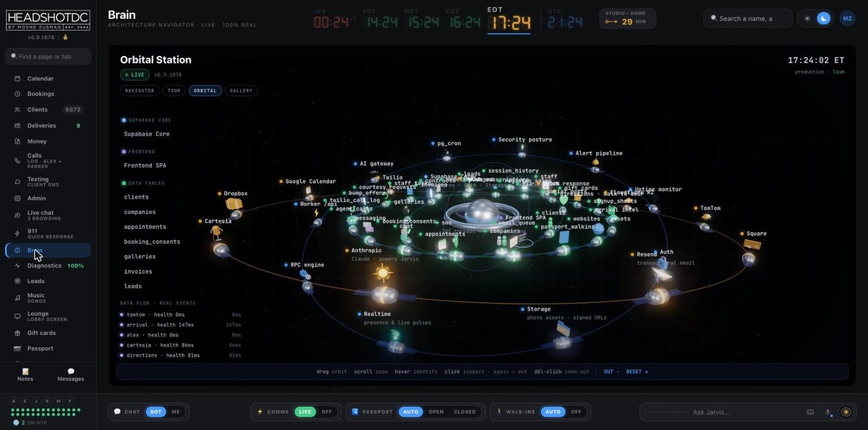This screenshot has height=430, width=868.
Task: Click the Leads target icon
Action: [17, 281]
